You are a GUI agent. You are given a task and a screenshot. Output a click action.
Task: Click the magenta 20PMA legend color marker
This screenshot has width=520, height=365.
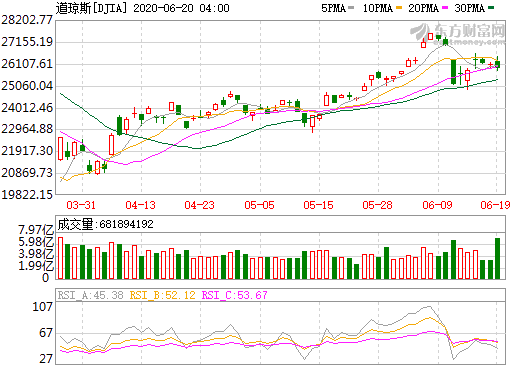445,8
